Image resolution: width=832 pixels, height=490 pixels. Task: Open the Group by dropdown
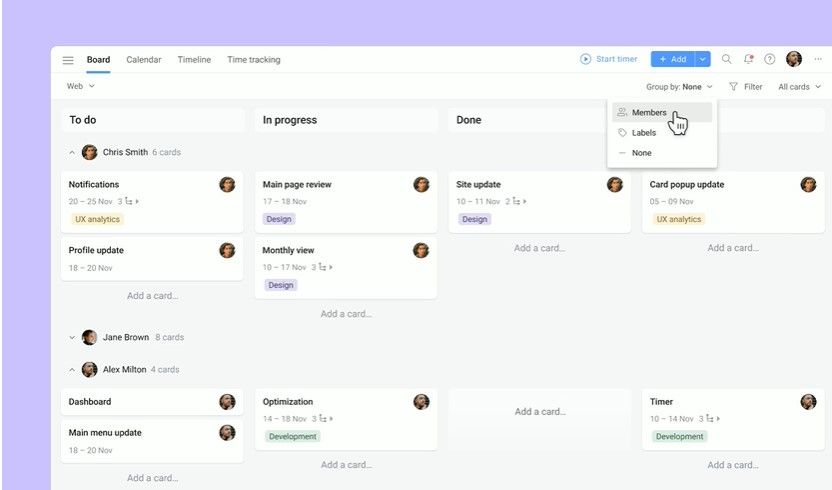tap(679, 87)
